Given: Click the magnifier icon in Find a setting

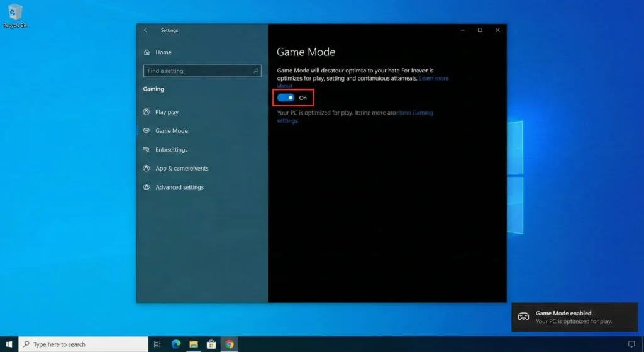Looking at the screenshot, I should tap(255, 71).
